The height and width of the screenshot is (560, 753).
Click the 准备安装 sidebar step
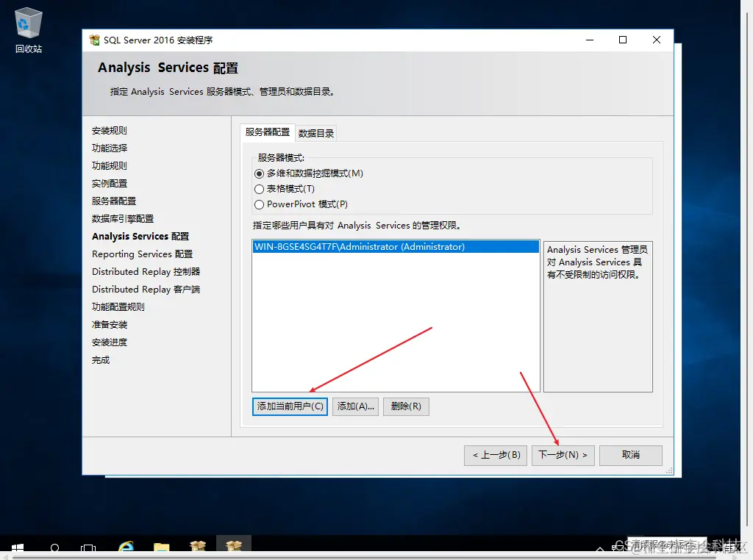tap(110, 325)
